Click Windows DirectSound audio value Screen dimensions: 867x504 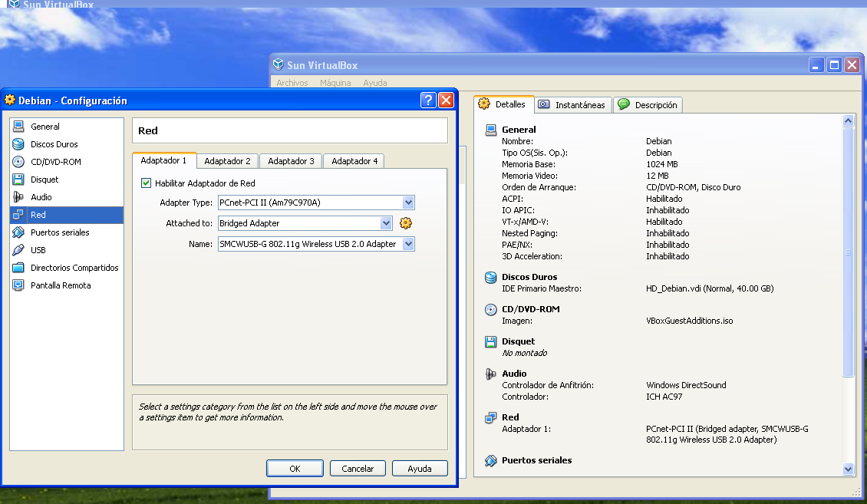point(686,385)
